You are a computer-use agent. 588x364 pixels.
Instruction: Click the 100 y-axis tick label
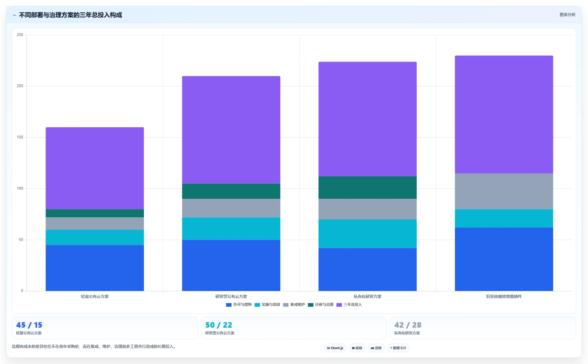click(20, 189)
